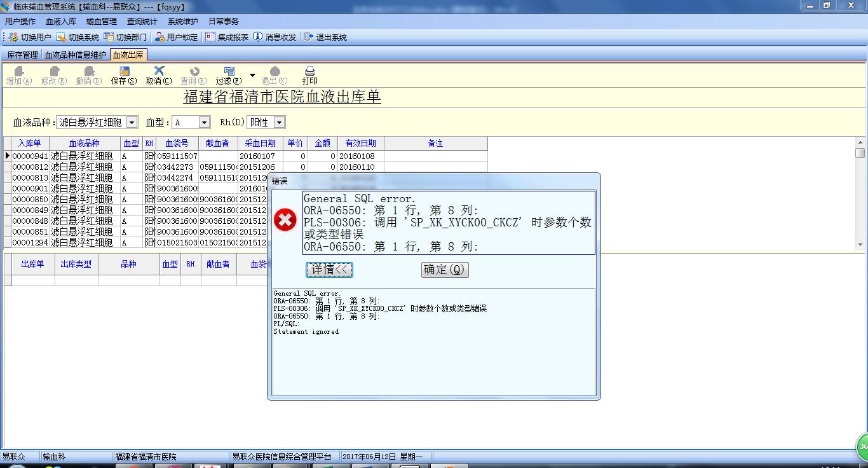Open the 日常事务 menu

pyautogui.click(x=224, y=21)
